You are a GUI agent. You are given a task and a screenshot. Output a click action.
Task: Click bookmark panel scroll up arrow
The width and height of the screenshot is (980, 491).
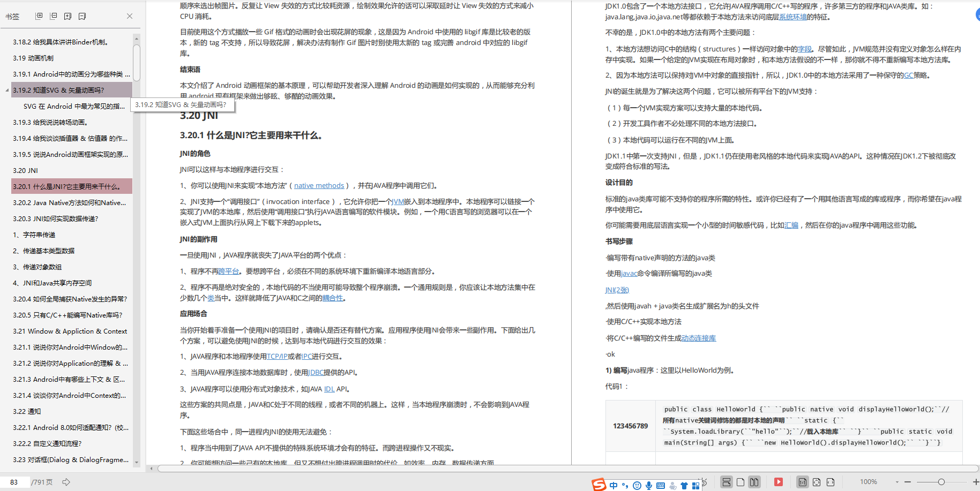[x=137, y=39]
